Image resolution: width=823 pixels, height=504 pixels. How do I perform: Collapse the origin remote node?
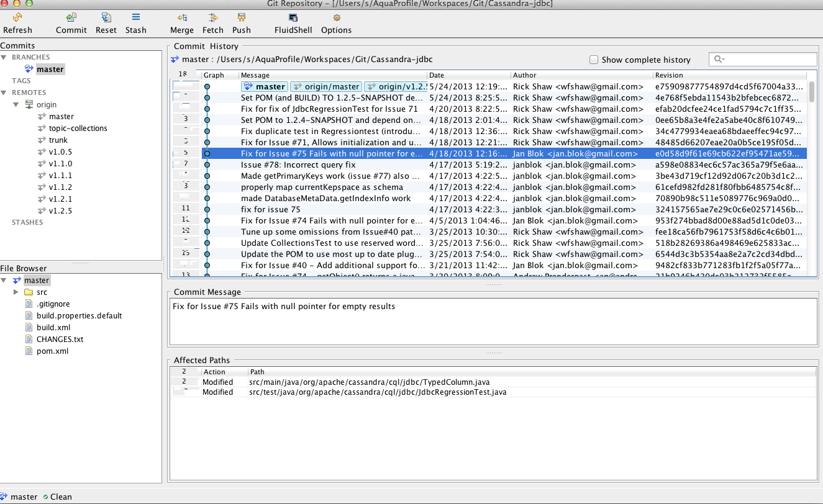16,105
